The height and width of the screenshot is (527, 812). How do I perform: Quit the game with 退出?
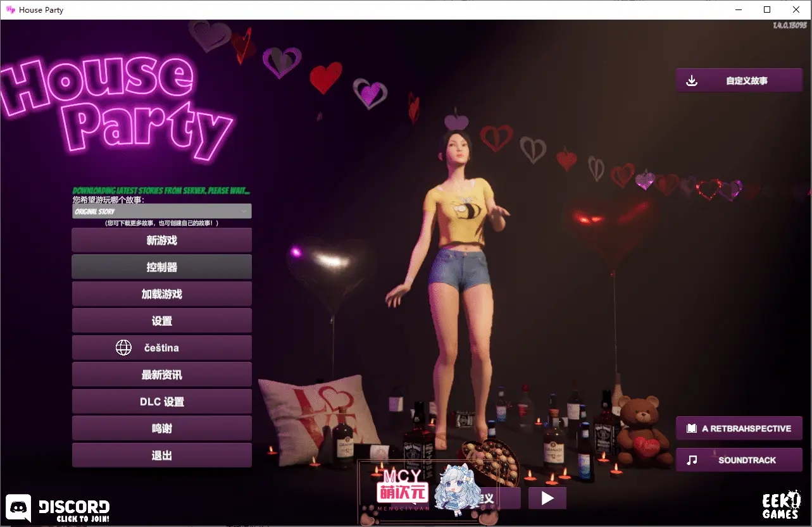[x=162, y=456]
